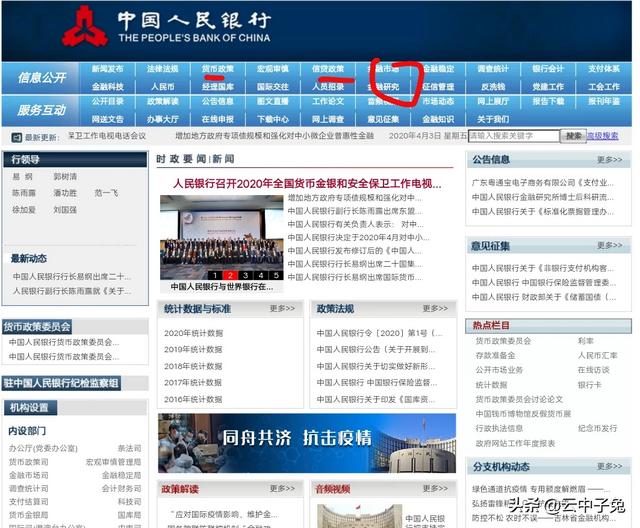Viewport: 640px width, 528px height.
Task: Open 法律法规 in the navigation bar
Action: (162, 69)
